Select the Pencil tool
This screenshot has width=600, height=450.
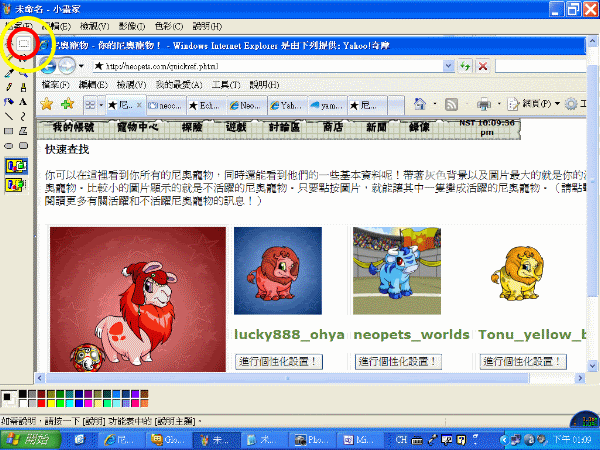tap(9, 88)
